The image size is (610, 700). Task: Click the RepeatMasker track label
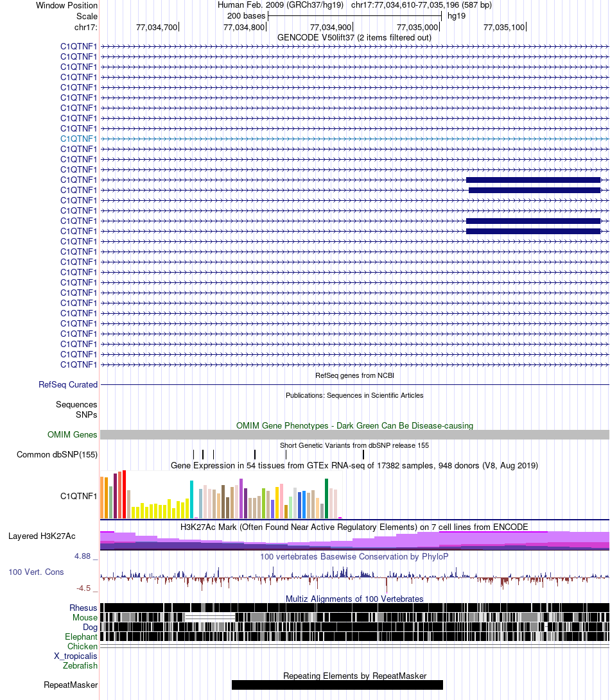(71, 685)
